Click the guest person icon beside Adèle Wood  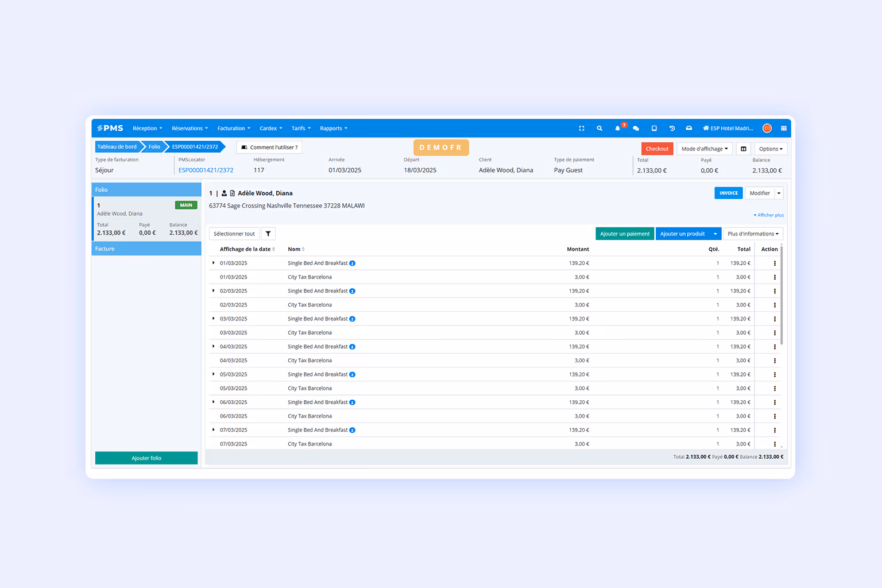pos(224,194)
